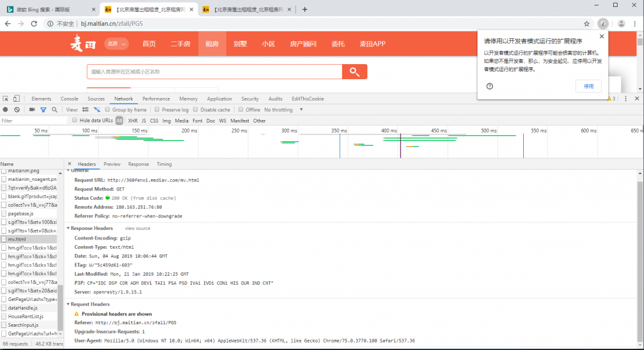
Task: Open the Preview tab of request details
Action: click(x=112, y=164)
